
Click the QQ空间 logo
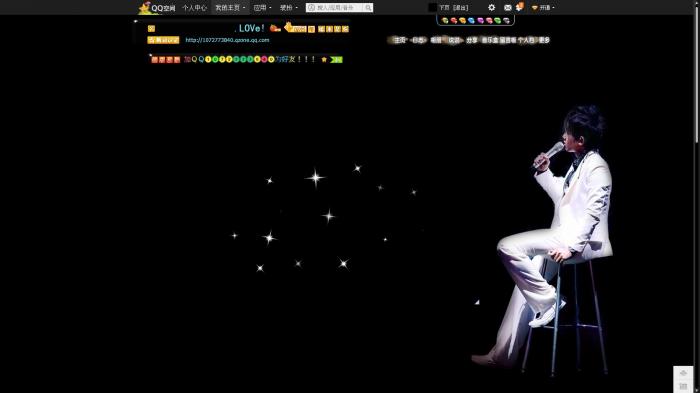click(x=157, y=8)
